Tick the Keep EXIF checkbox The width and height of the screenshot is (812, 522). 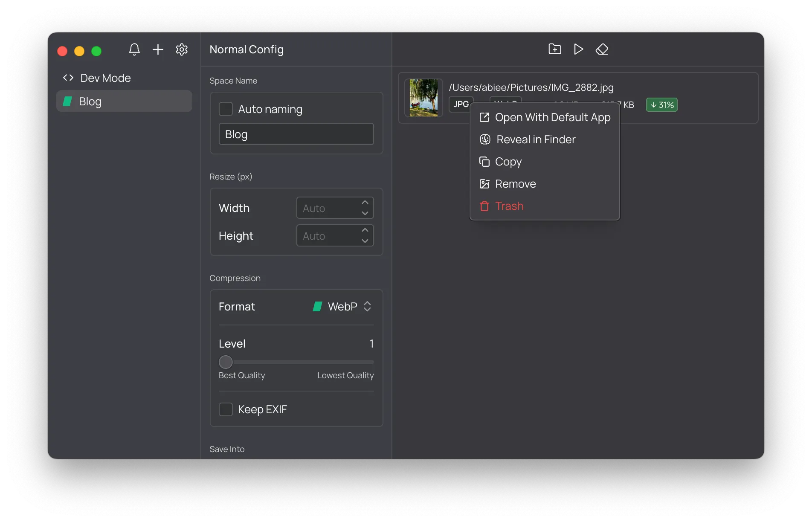226,409
